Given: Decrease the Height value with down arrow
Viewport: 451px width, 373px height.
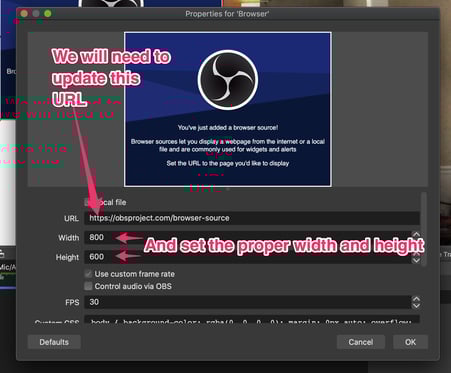Looking at the screenshot, I should [416, 260].
